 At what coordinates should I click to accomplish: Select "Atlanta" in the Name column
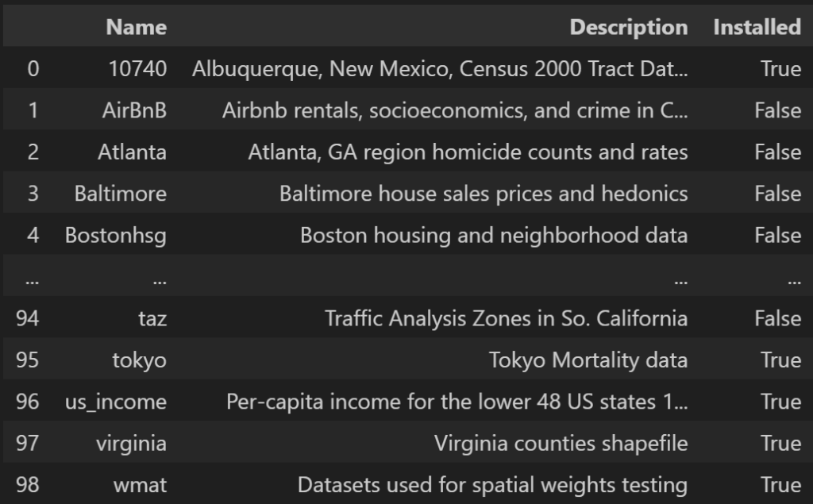132,152
